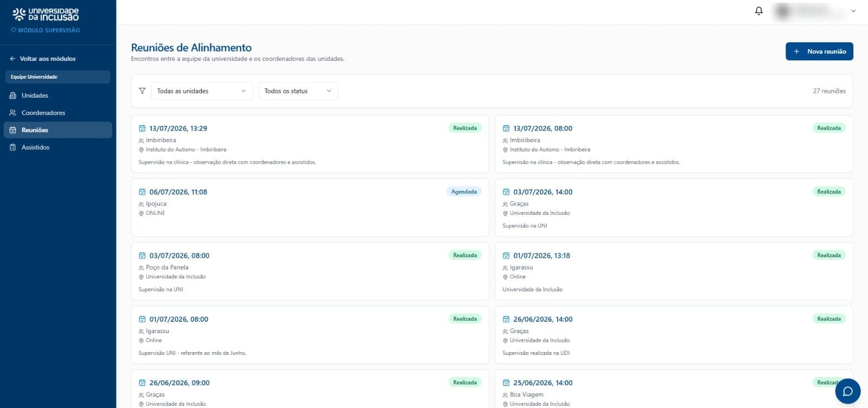The height and width of the screenshot is (408, 868).
Task: Click the Universidade da Inclusão logo
Action: (x=46, y=14)
